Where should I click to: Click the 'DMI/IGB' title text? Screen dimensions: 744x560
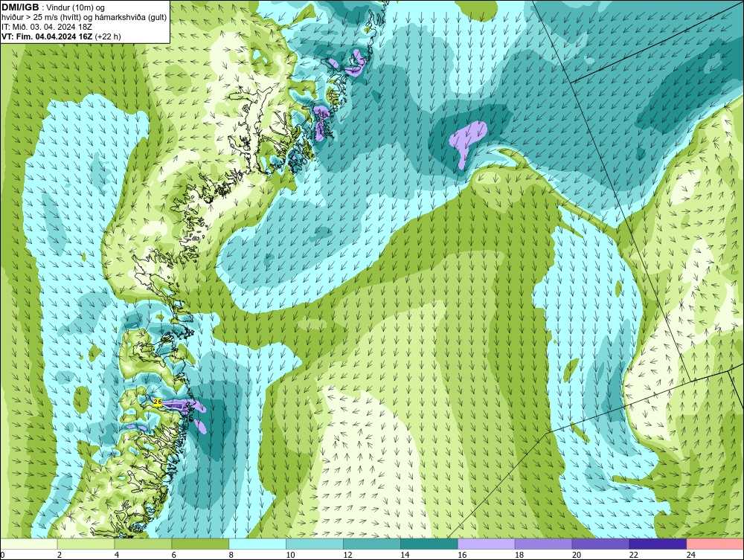(x=20, y=7)
